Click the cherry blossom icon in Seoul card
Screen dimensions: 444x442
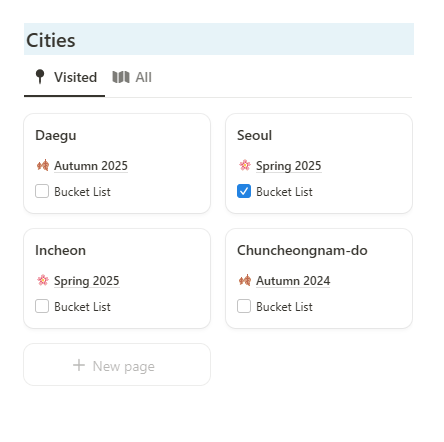(245, 165)
